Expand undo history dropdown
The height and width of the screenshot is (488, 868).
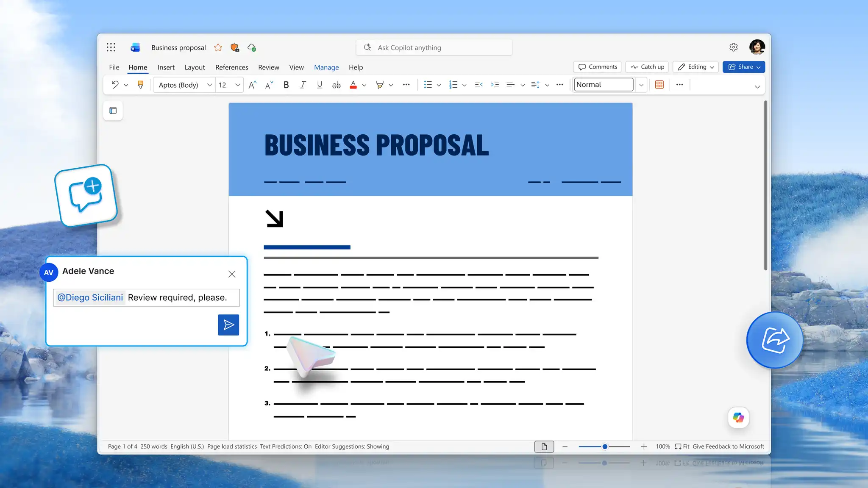pyautogui.click(x=126, y=85)
